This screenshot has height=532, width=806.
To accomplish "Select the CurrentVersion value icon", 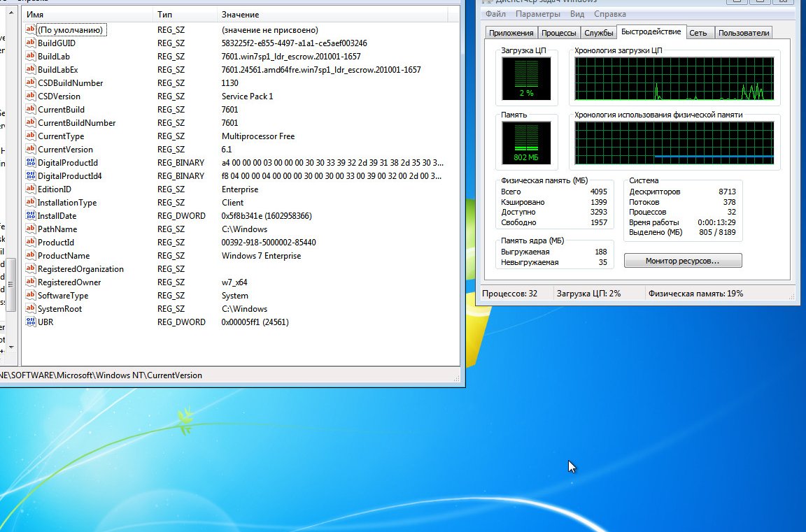I will pyautogui.click(x=30, y=150).
